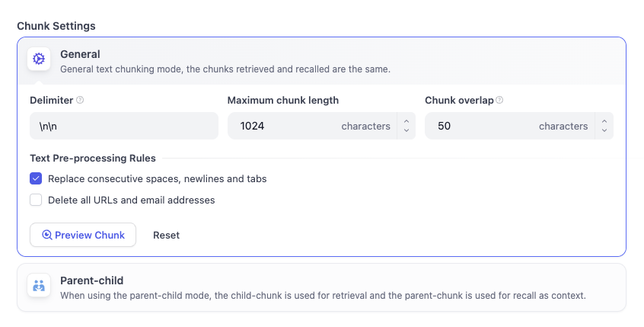Click the Reset button
This screenshot has height=327, width=644.
(x=166, y=236)
